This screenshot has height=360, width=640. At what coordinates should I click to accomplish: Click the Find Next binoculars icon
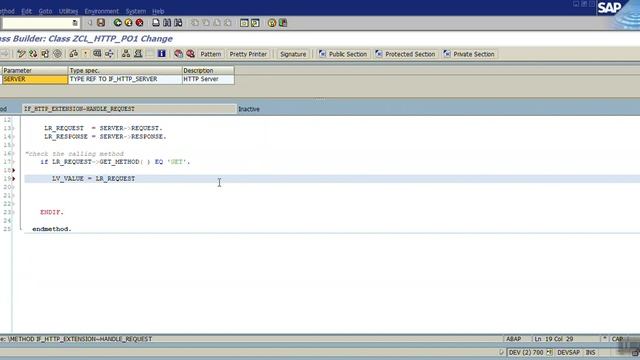tap(178, 23)
